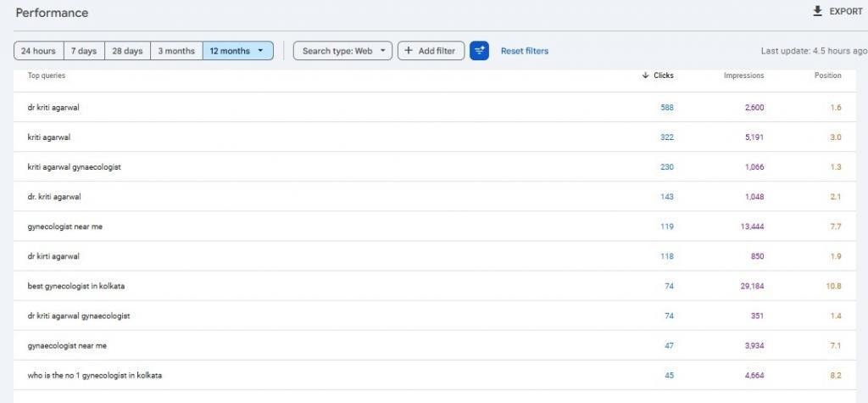Select the 24 hours date range
868x403 pixels.
[x=39, y=50]
